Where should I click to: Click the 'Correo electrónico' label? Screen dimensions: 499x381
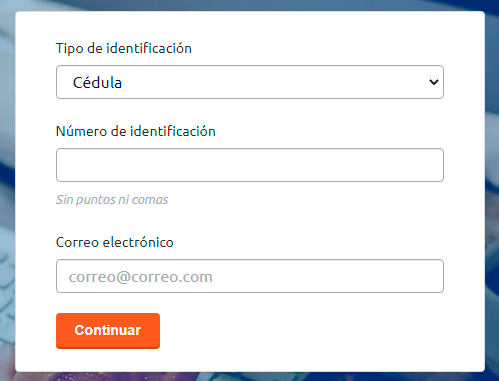point(115,242)
